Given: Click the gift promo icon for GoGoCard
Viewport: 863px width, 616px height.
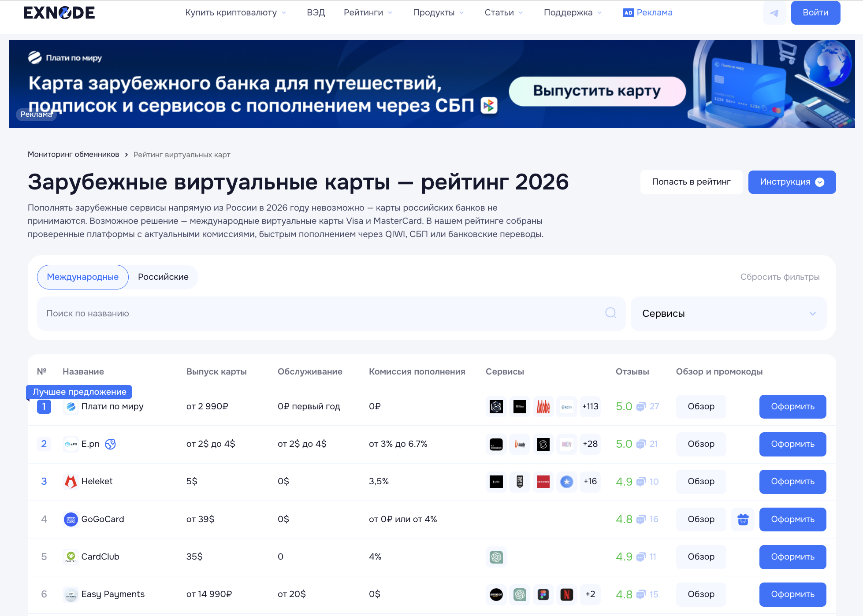Looking at the screenshot, I should tap(743, 520).
